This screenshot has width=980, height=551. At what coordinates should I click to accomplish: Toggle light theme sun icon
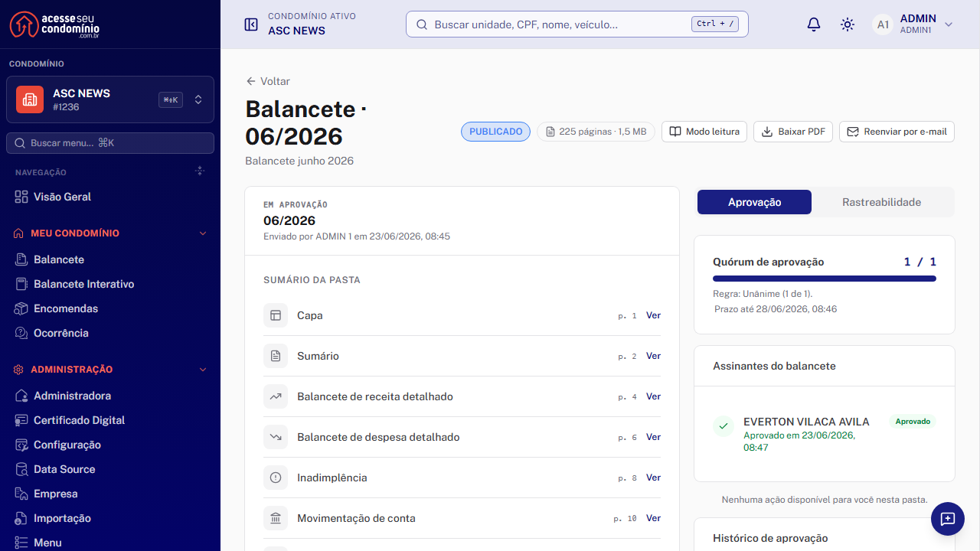pos(848,24)
